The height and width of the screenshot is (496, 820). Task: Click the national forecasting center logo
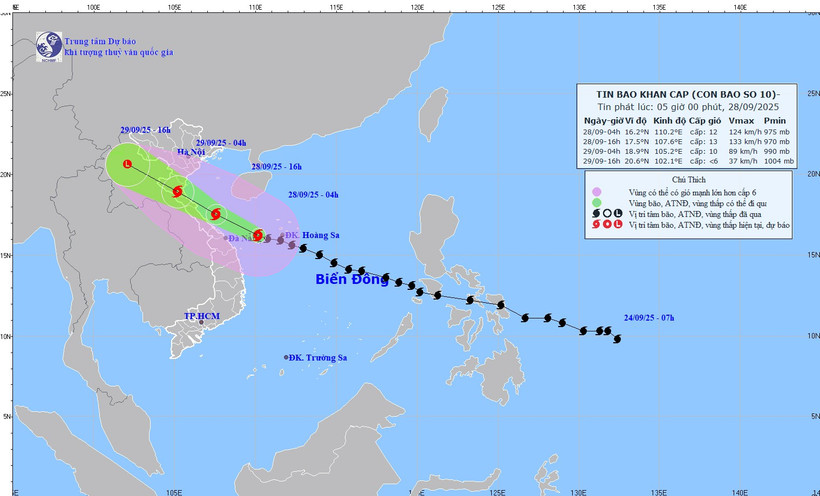48,44
